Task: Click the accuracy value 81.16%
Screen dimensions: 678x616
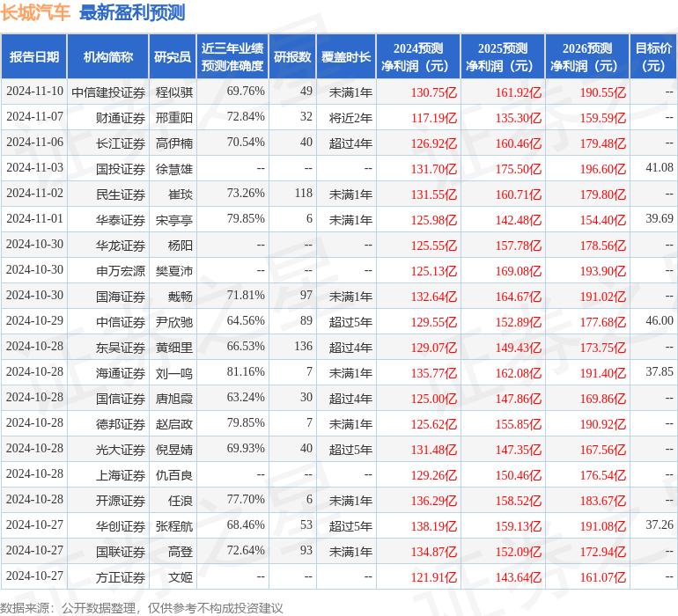Action: click(x=246, y=371)
